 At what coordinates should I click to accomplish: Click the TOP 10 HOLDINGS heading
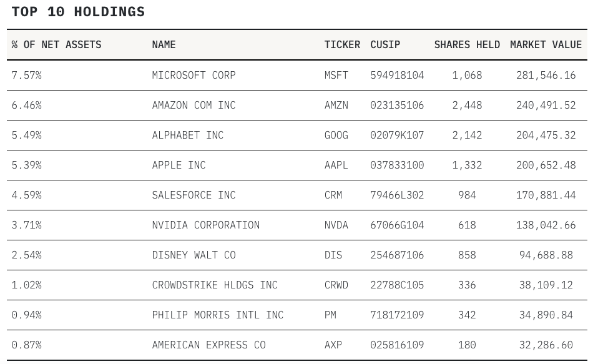pyautogui.click(x=78, y=12)
